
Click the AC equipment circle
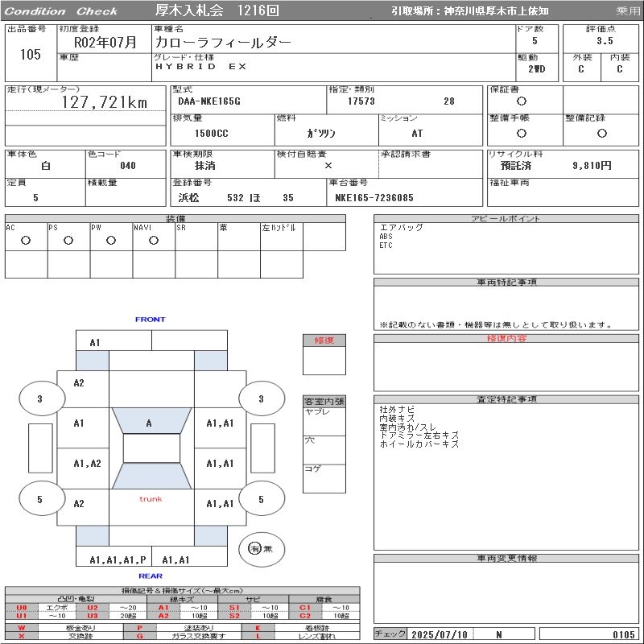tap(26, 241)
